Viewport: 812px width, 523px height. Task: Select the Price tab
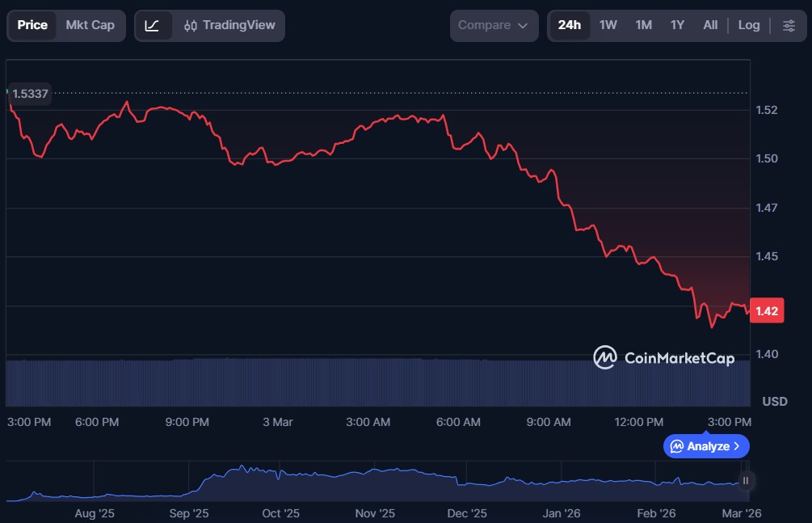click(32, 25)
